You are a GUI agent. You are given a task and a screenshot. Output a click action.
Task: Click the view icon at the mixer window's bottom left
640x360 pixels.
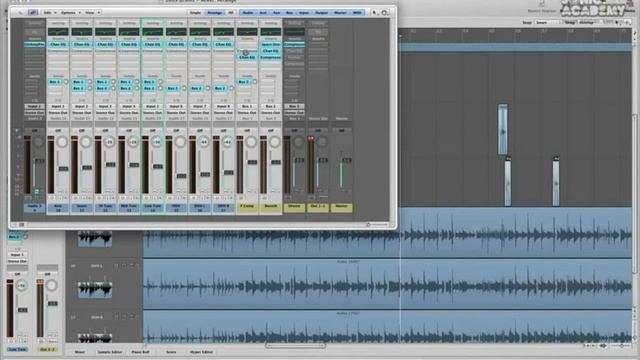[22, 224]
